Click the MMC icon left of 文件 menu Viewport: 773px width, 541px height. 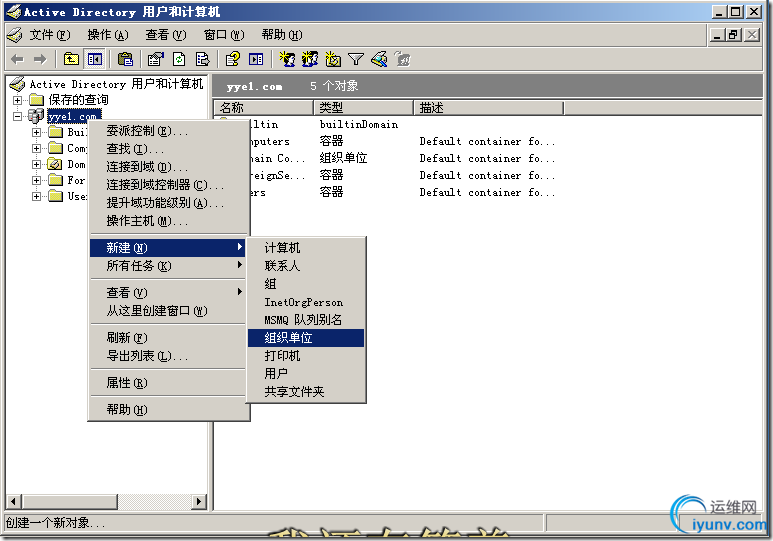tap(15, 35)
